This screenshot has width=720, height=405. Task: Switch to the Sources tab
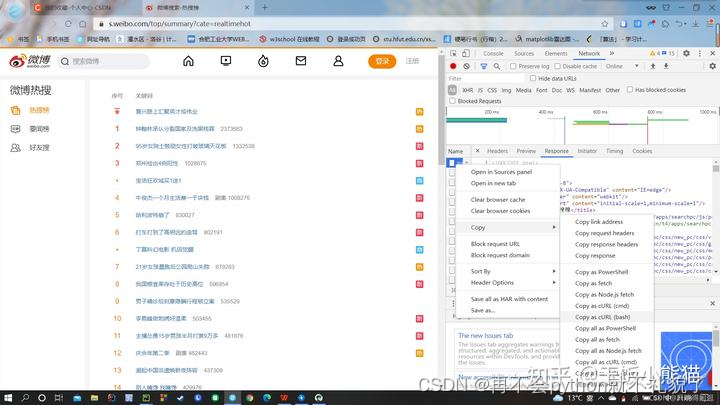(x=524, y=53)
